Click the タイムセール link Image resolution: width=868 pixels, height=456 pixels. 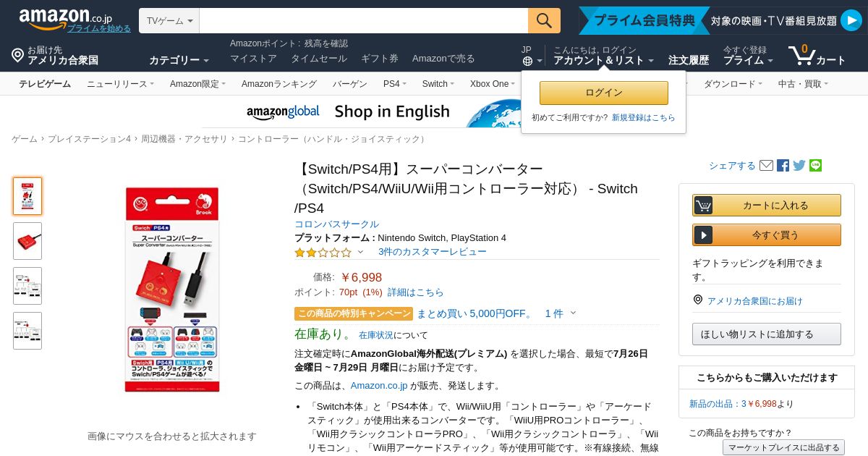(319, 59)
